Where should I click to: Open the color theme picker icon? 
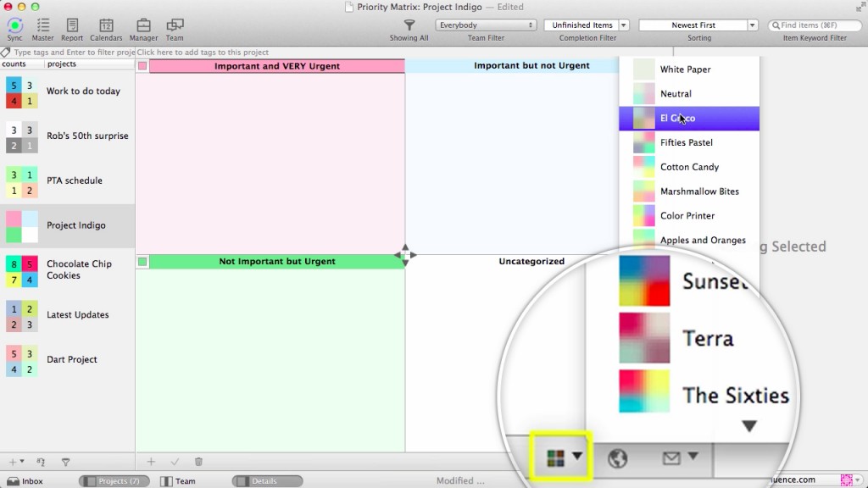pos(556,458)
